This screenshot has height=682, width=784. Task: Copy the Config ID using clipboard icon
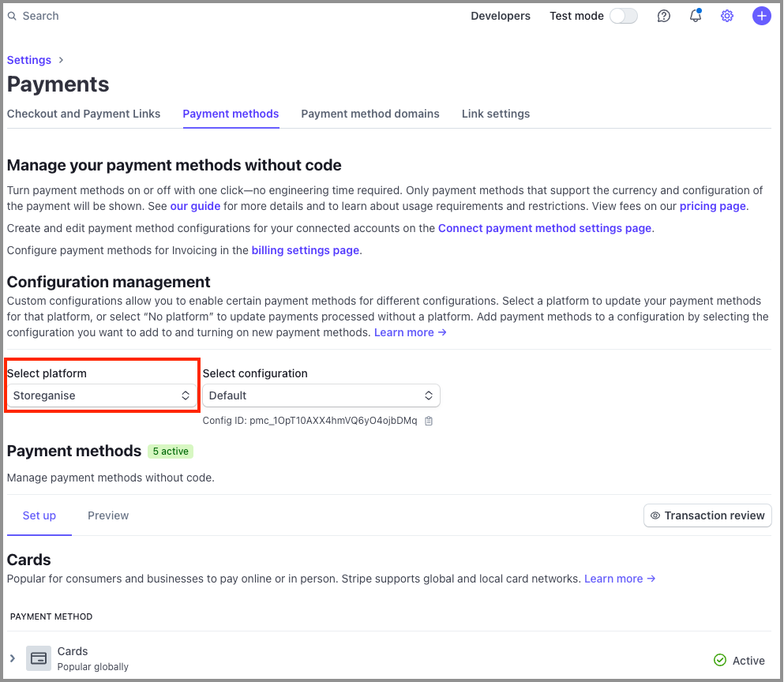(x=429, y=421)
